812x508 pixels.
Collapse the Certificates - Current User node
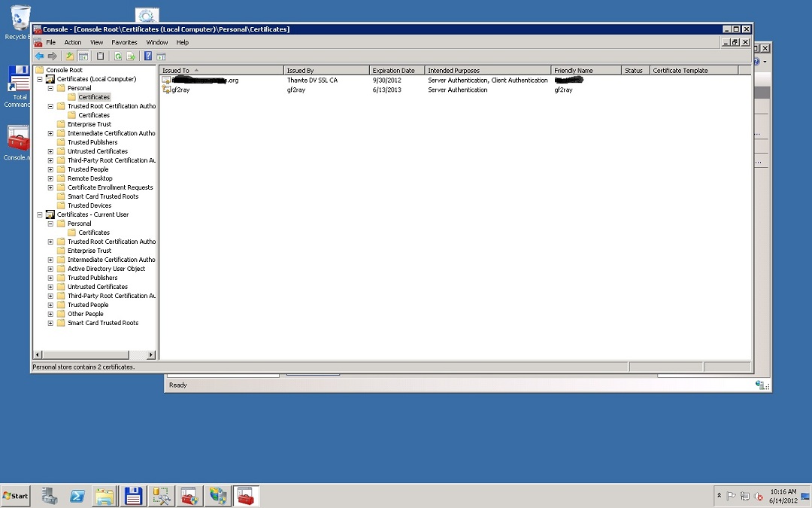[40, 214]
